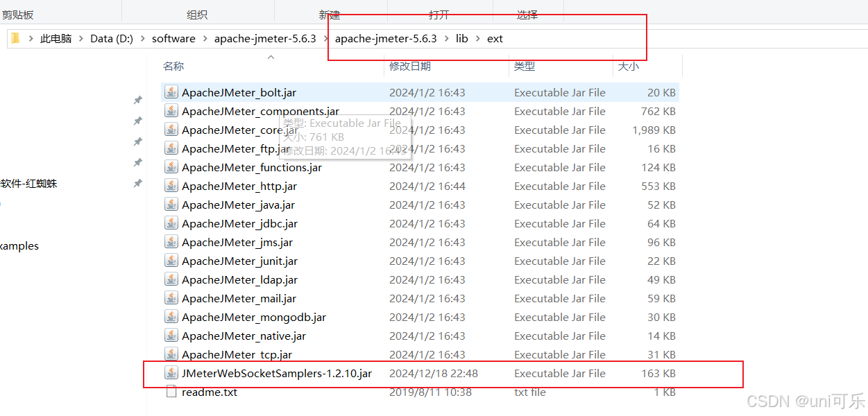Click the jar icon of ApacheJMeter_functions.jar
This screenshot has width=868, height=416.
(171, 167)
